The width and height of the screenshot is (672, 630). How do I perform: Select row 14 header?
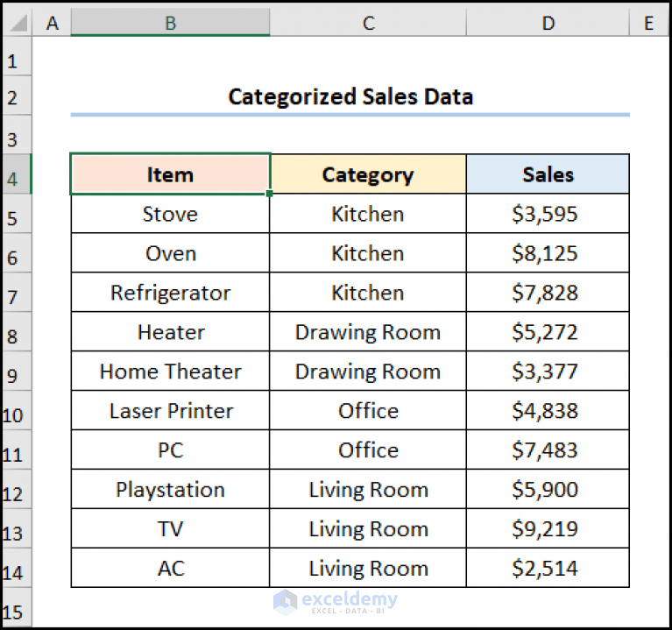17,569
